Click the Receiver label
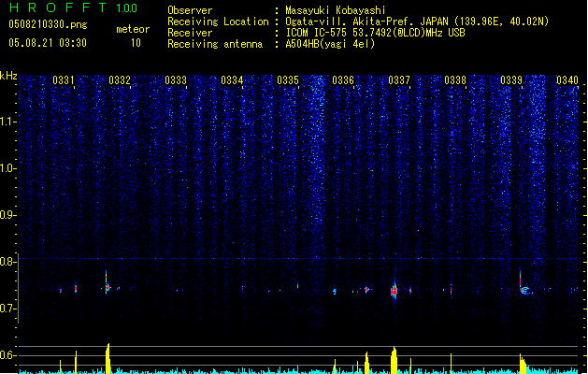Image resolution: width=588 pixels, height=374 pixels. [x=190, y=33]
